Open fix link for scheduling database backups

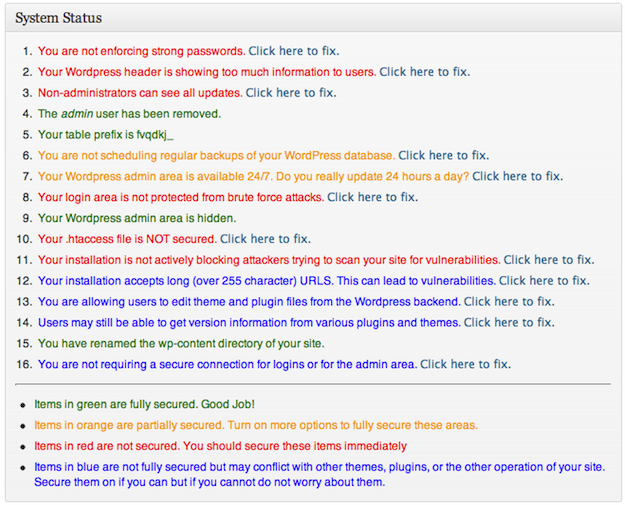pyautogui.click(x=443, y=156)
